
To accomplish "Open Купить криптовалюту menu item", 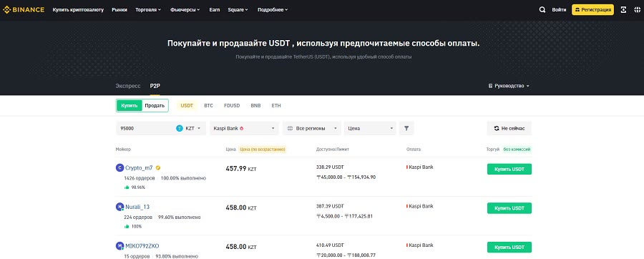I will 78,9.
